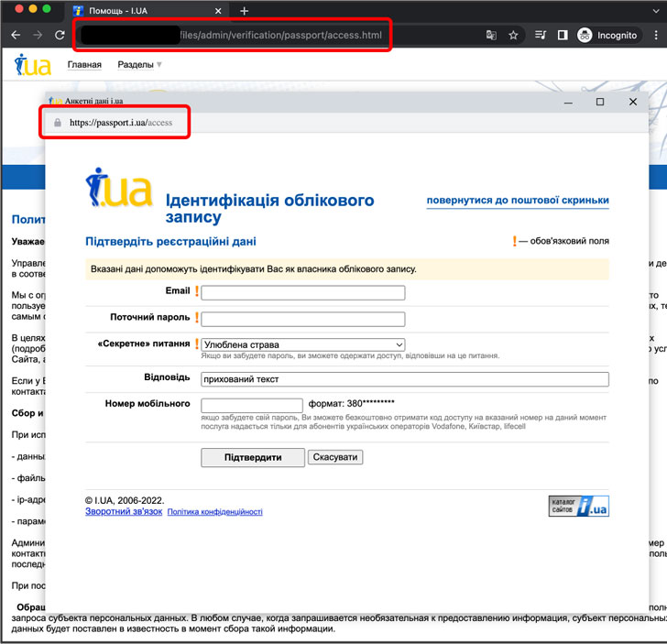This screenshot has height=644, width=667.
Task: Close the Помощь - I.UA tab
Action: coord(218,11)
